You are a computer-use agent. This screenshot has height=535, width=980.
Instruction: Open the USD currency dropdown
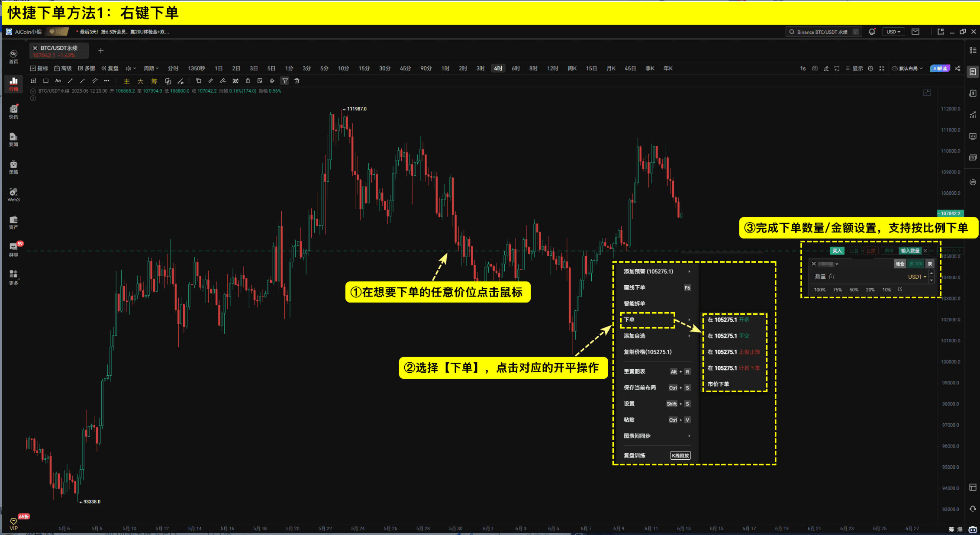point(893,32)
